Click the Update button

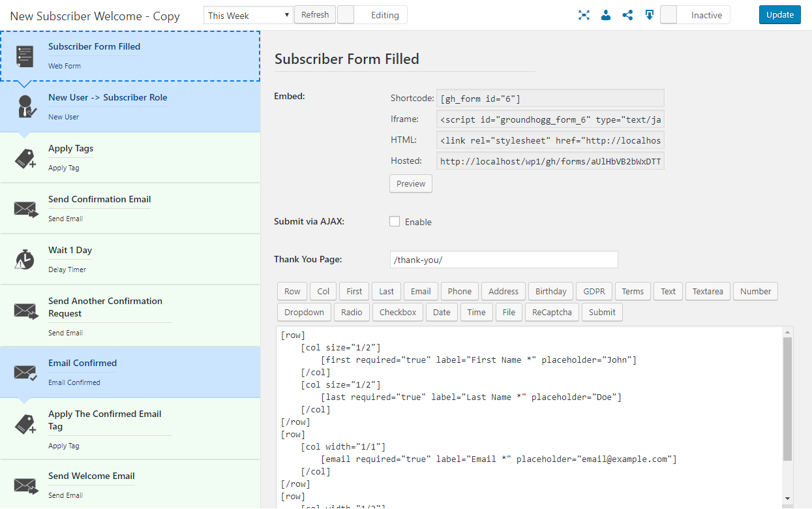[779, 15]
